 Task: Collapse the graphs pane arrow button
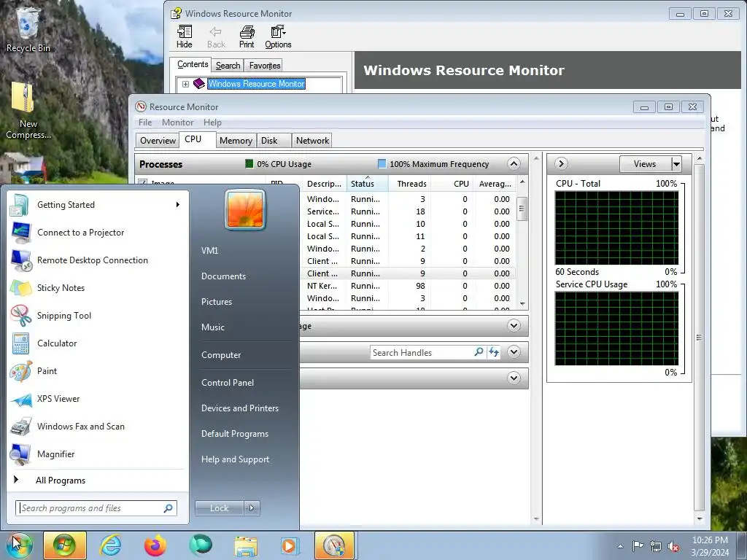click(561, 164)
